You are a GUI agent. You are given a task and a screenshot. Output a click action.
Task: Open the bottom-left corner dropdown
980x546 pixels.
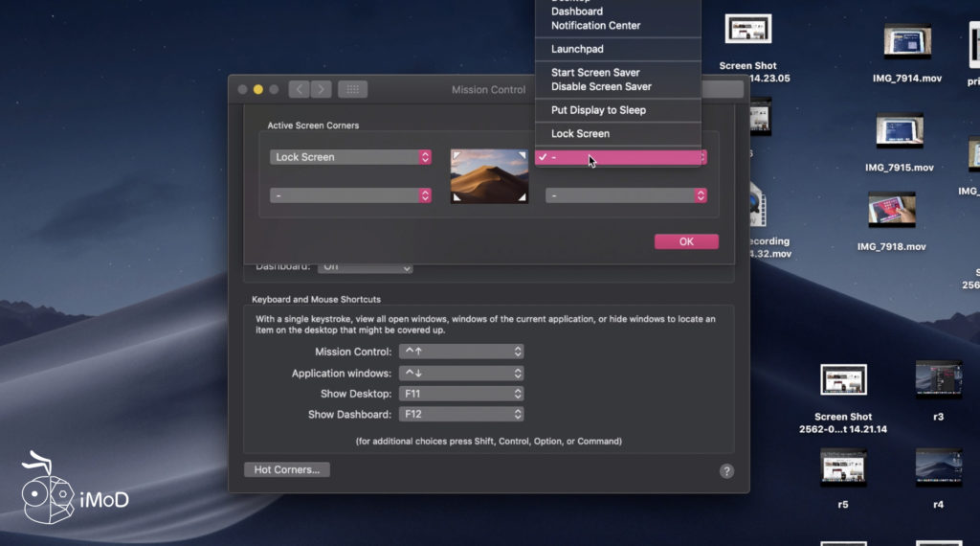[x=350, y=195]
